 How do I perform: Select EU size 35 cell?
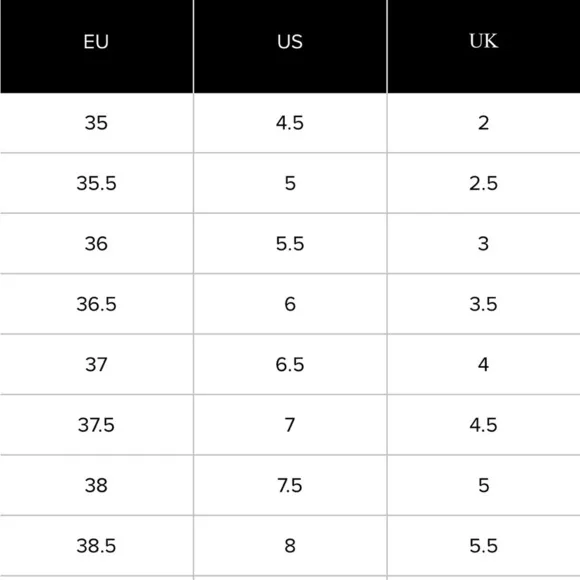pos(96,123)
